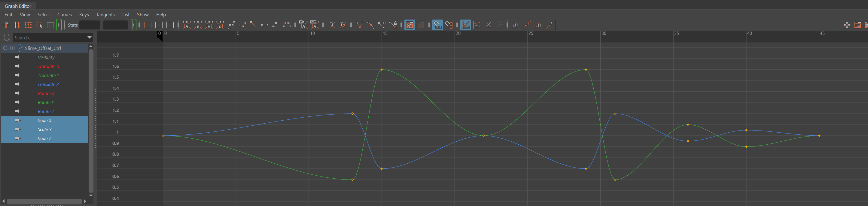The width and height of the screenshot is (868, 206).
Task: Select the Insert Keys tool
Action: coord(17,25)
